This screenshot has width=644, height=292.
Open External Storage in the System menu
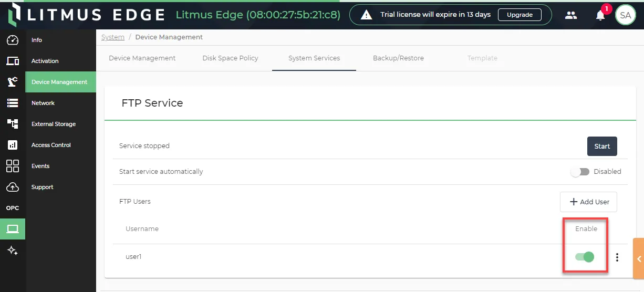coord(60,124)
